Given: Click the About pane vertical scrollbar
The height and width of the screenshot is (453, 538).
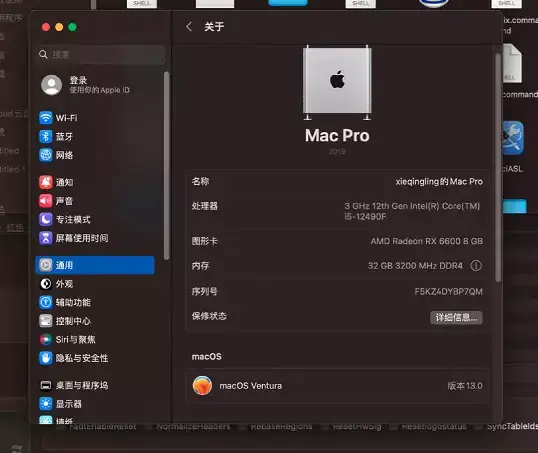Looking at the screenshot, I should (498, 168).
